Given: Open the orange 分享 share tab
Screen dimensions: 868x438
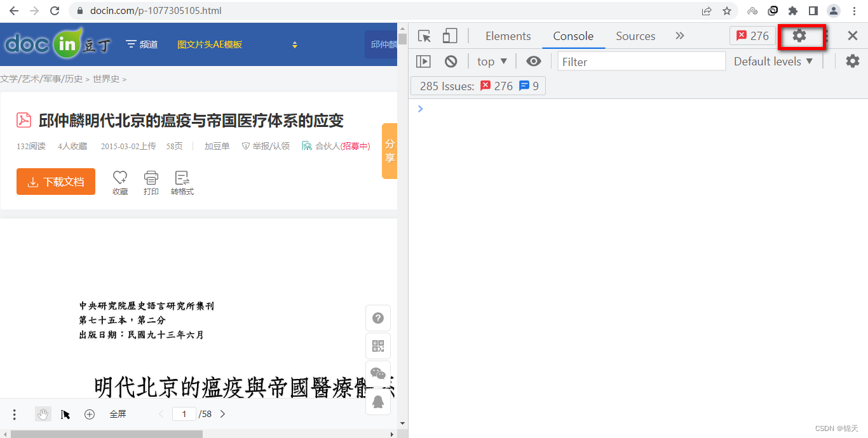Looking at the screenshot, I should [390, 151].
